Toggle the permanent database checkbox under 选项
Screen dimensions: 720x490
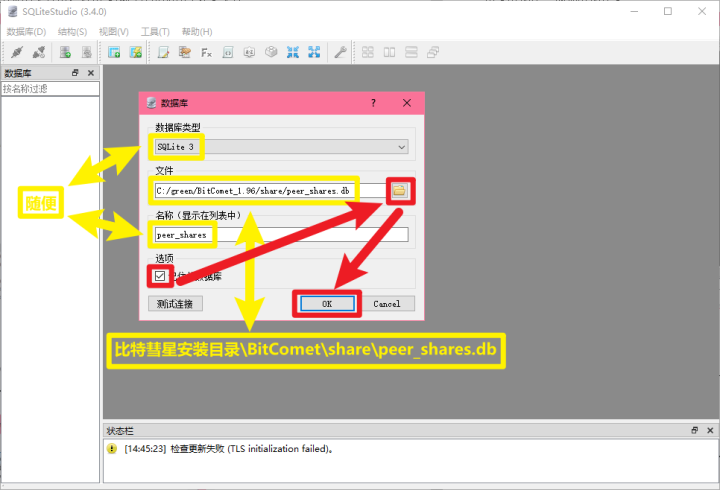pos(160,276)
